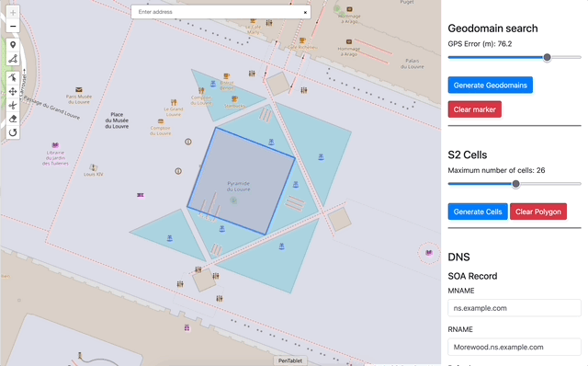Activate the rotate layers tool
This screenshot has width=588, height=366.
point(13,132)
